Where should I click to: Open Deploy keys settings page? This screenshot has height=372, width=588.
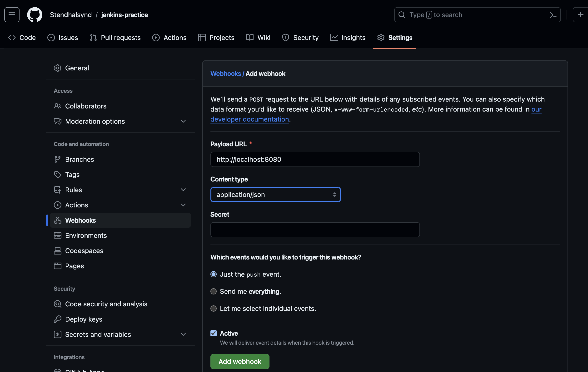[x=120, y=319]
